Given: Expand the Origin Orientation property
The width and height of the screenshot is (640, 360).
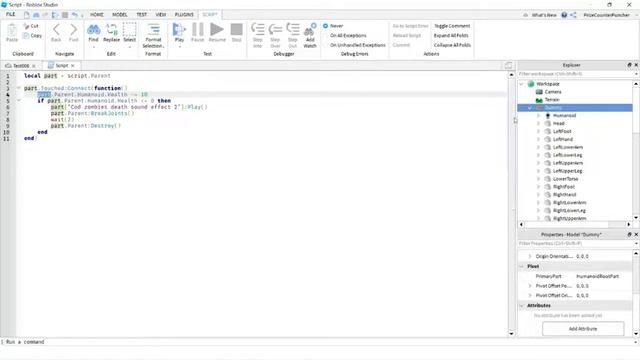Looking at the screenshot, I should 530,256.
